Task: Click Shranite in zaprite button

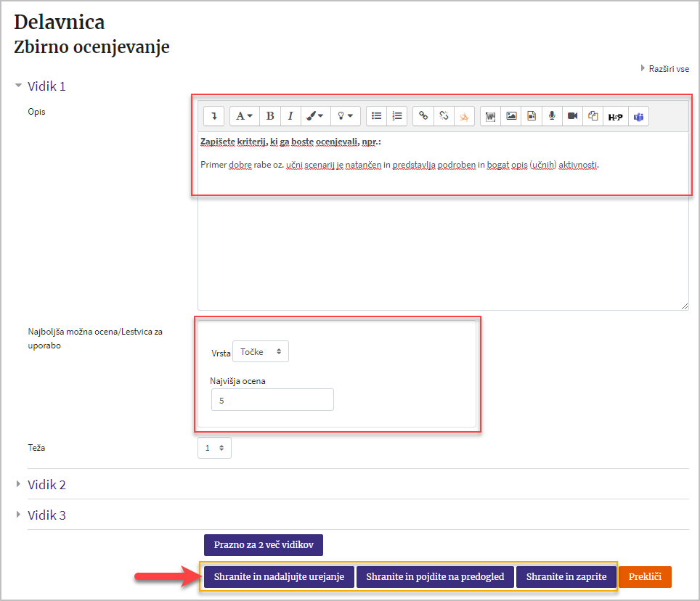Action: 566,577
